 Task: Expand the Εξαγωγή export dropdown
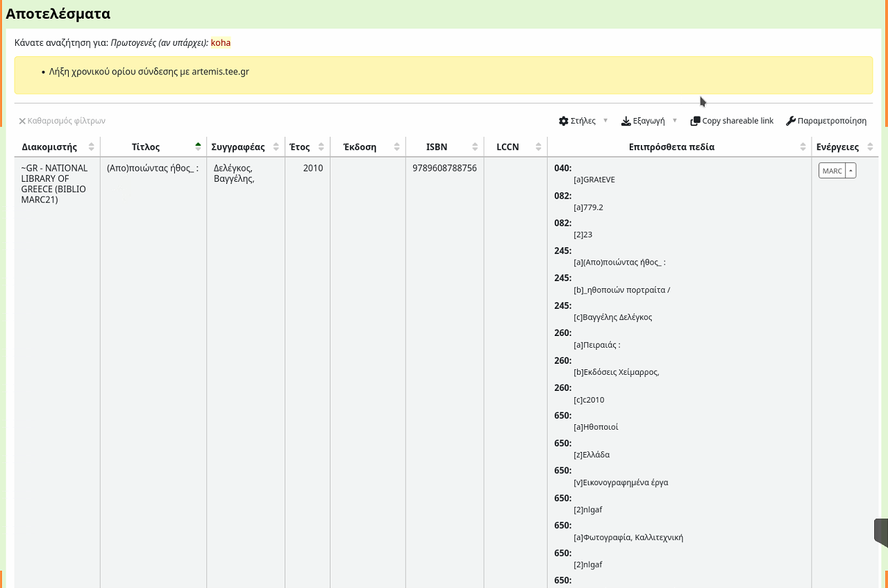point(648,121)
